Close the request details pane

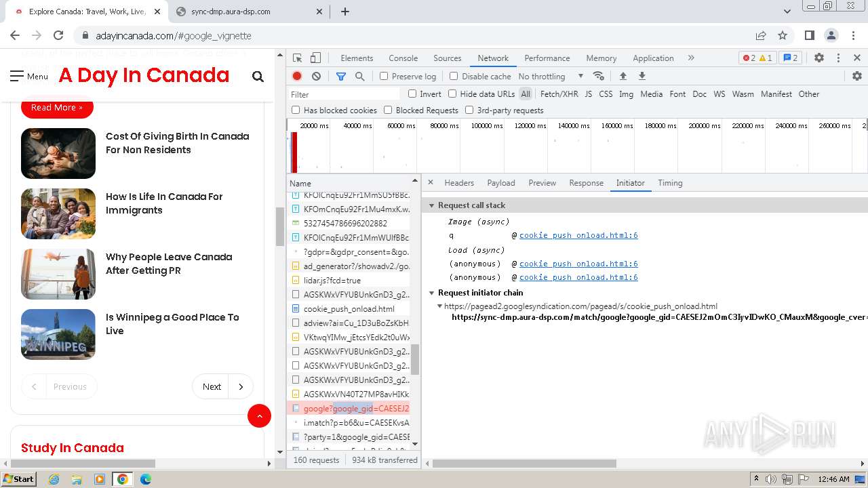(x=430, y=183)
